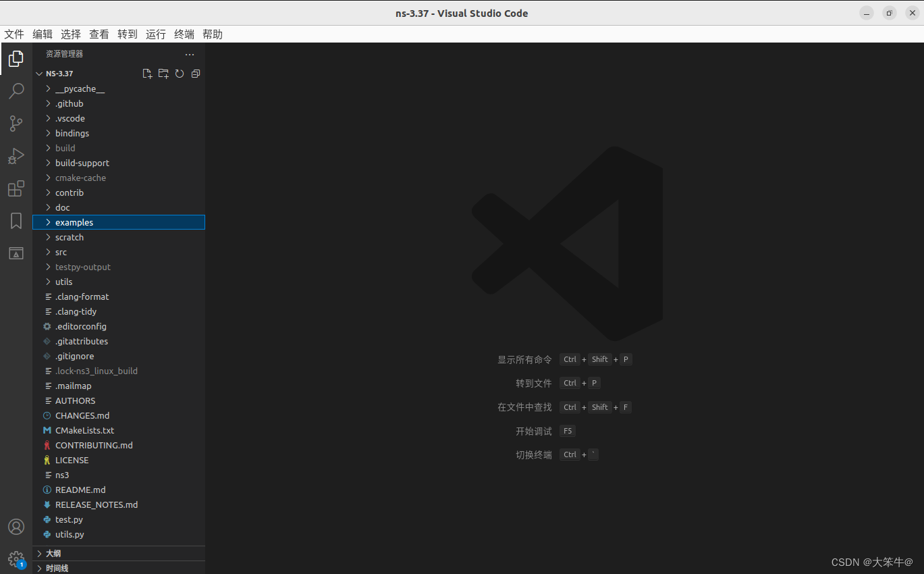Open the CMake side panel icon
This screenshot has width=924, height=574.
point(16,253)
